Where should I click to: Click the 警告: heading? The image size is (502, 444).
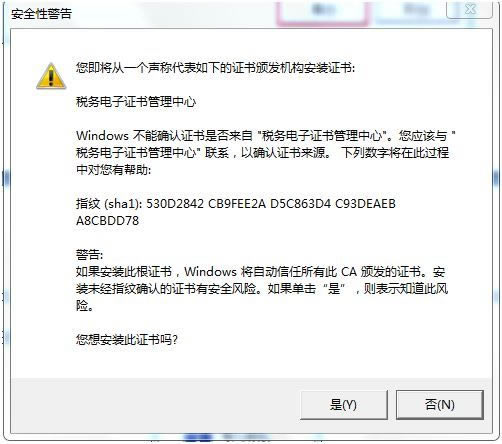89,255
